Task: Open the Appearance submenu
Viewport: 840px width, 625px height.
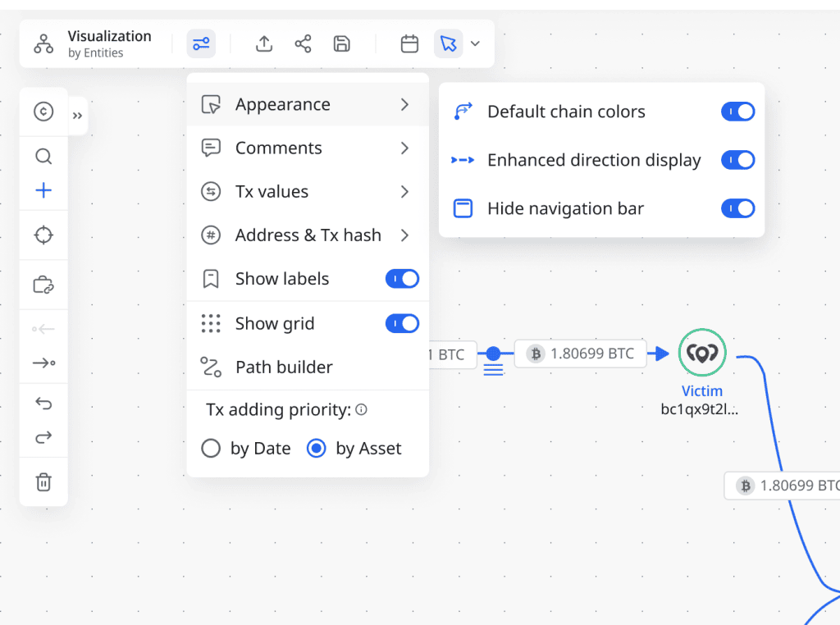Action: click(x=308, y=104)
